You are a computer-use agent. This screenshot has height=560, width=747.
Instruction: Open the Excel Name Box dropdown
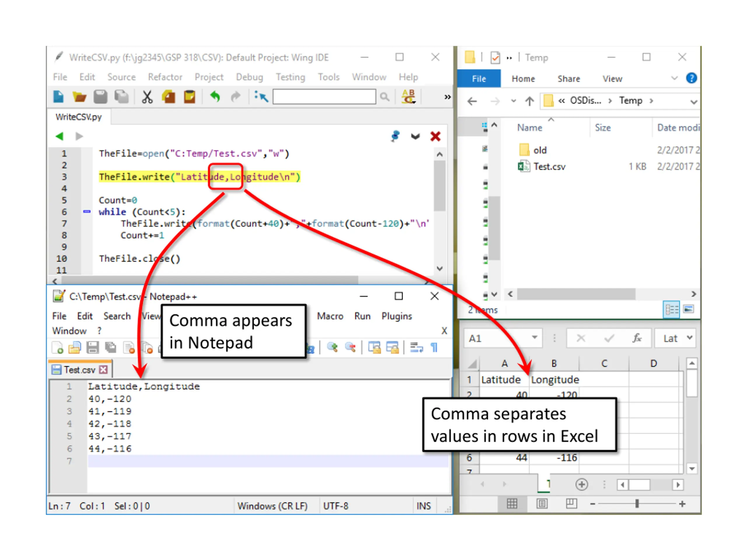pos(534,337)
